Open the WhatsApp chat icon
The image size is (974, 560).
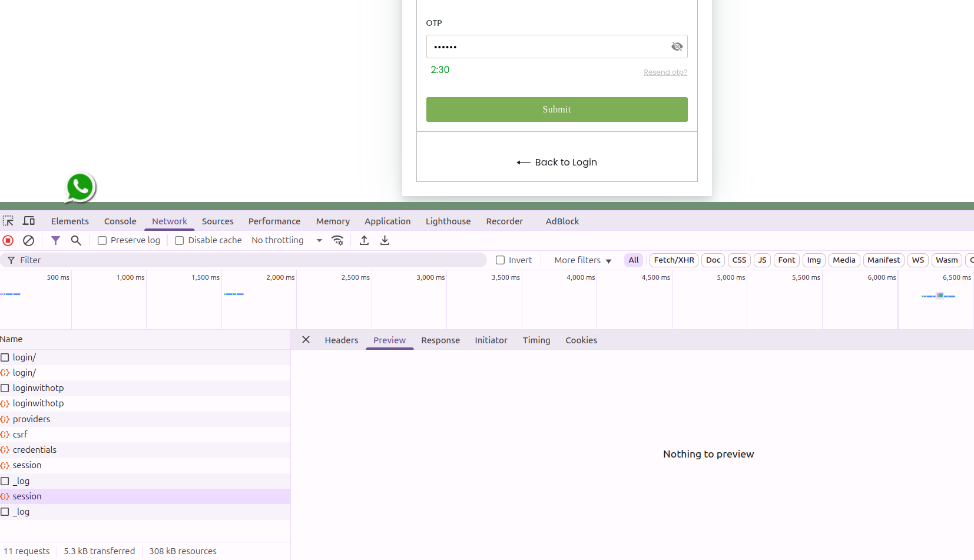[80, 188]
